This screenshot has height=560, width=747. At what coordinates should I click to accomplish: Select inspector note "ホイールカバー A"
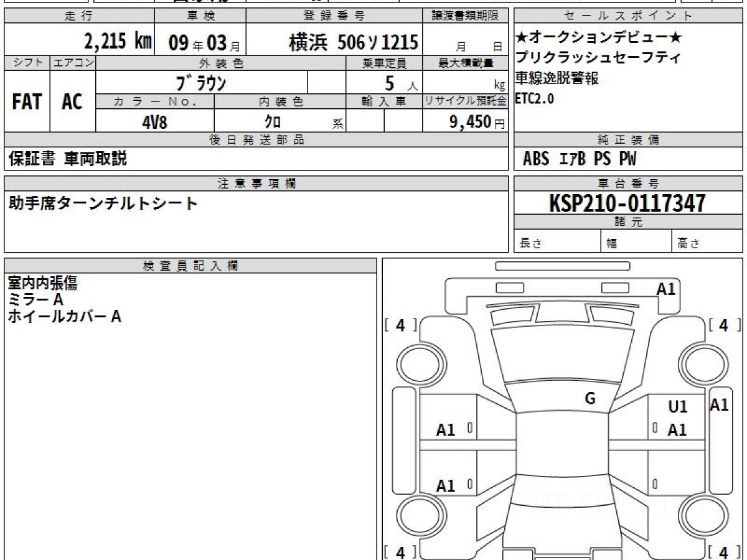pyautogui.click(x=64, y=317)
